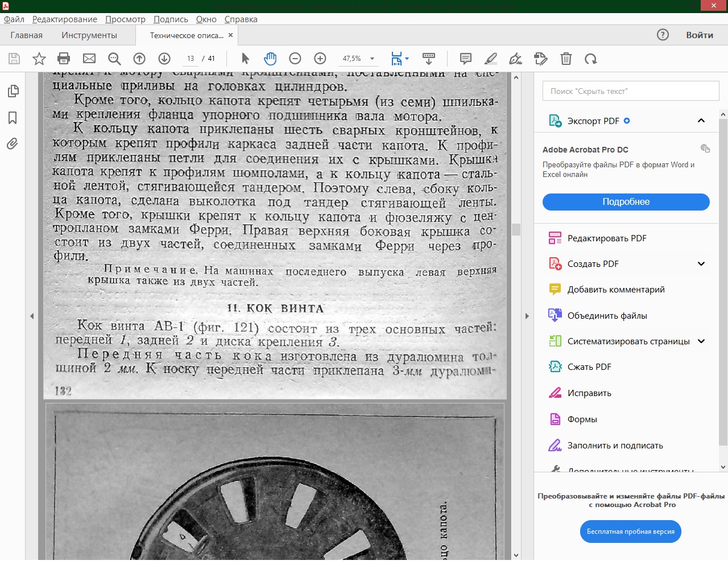The image size is (728, 585).
Task: Collapse the left navigation pane arrow
Action: point(32,316)
